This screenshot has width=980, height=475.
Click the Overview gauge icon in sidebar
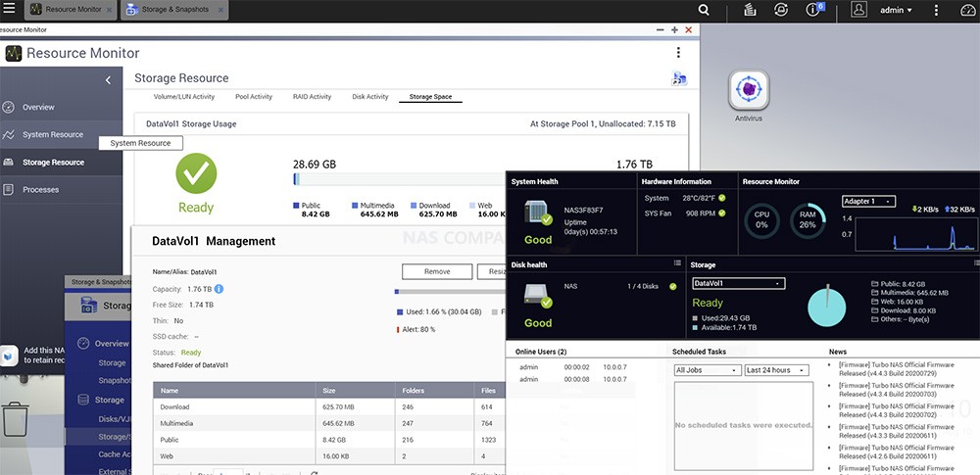coord(8,107)
